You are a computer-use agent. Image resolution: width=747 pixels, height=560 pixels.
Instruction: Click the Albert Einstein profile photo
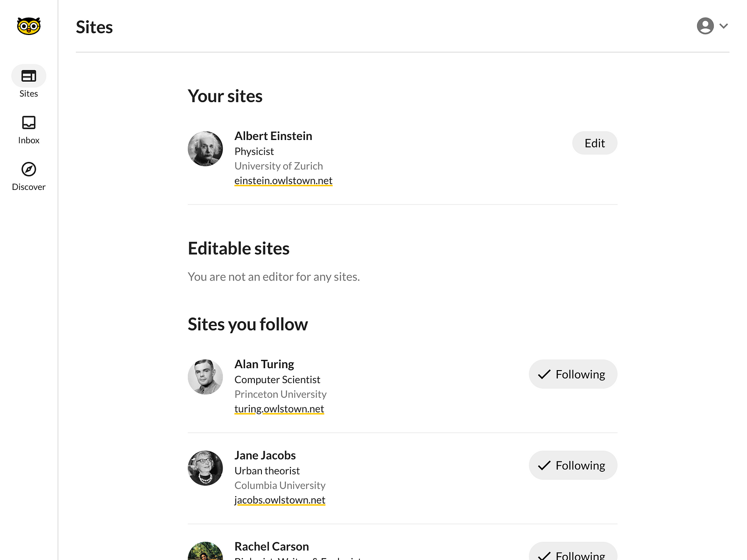205,148
